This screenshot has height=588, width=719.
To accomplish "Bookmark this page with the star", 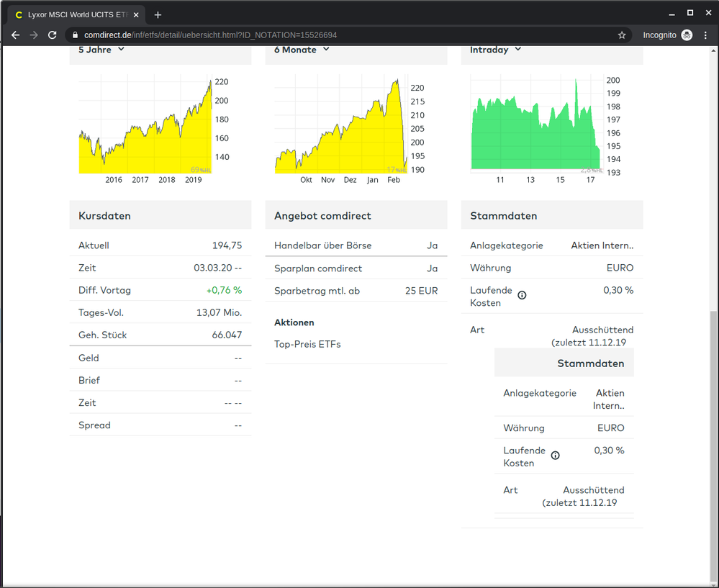I will pos(622,35).
